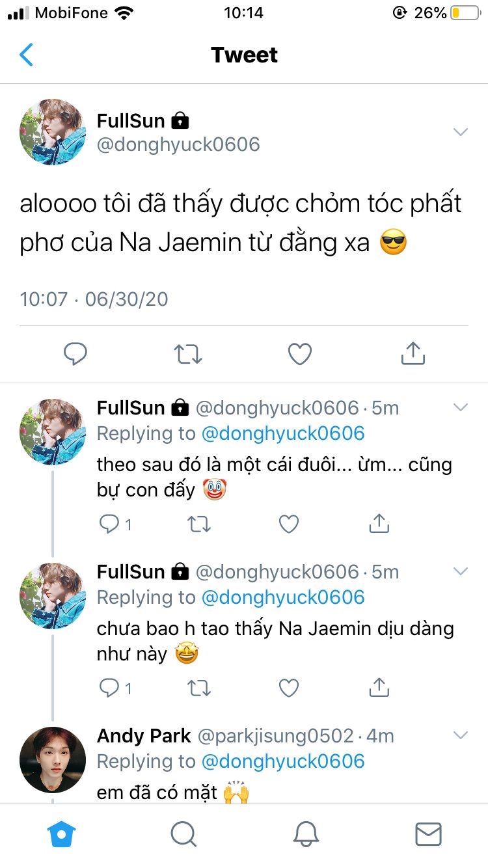Open replies on the clown emoji reply

109,524
